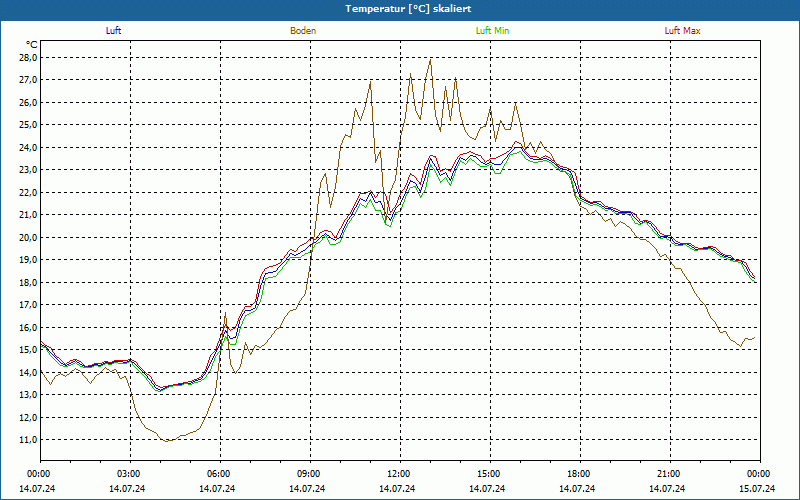The width and height of the screenshot is (800, 500).
Task: Click the 21:00 time axis label
Action: pyautogui.click(x=667, y=474)
